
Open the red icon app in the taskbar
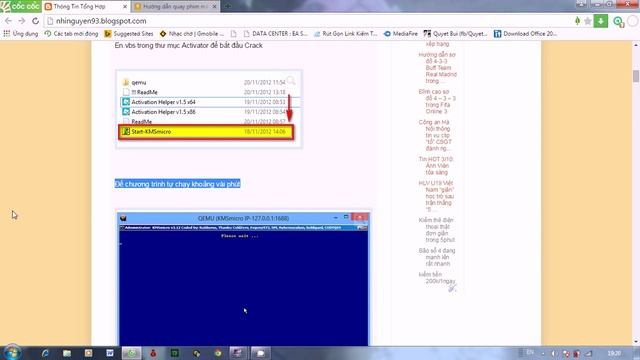tap(153, 353)
